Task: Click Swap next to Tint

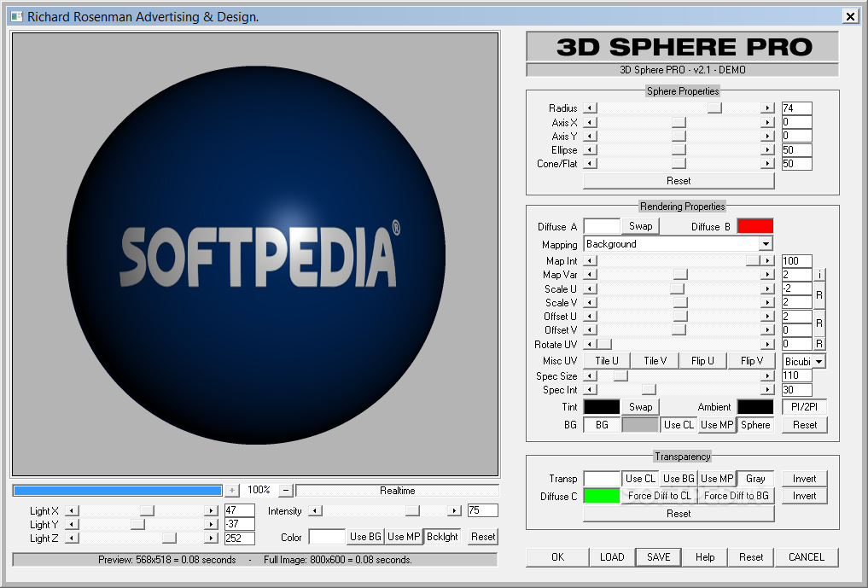Action: coord(640,407)
